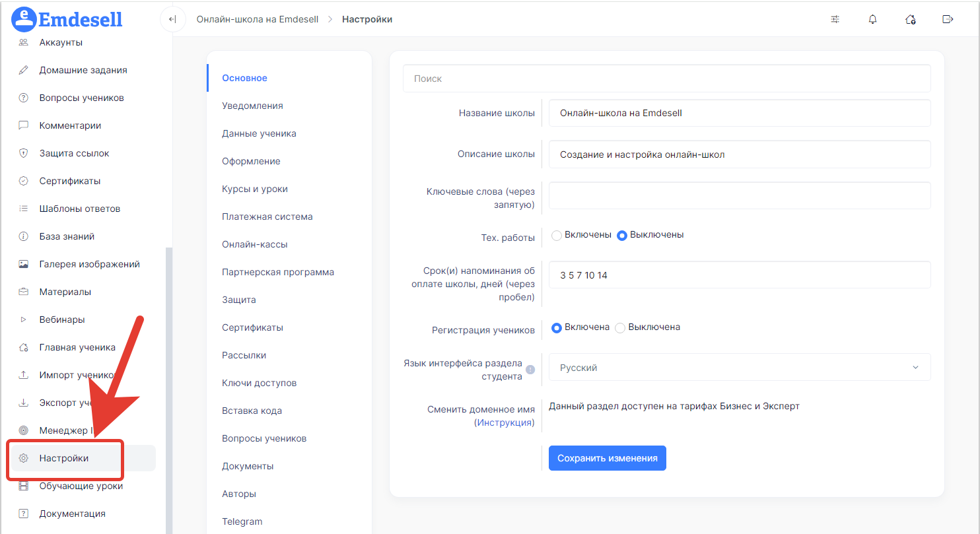
Task: Open the Авторы settings tab
Action: click(x=239, y=494)
